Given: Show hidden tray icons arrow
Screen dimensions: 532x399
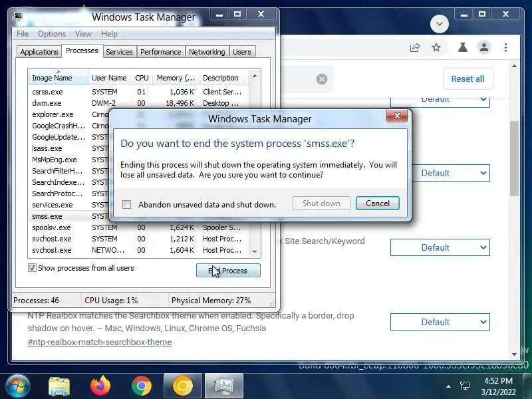Looking at the screenshot, I should (448, 386).
